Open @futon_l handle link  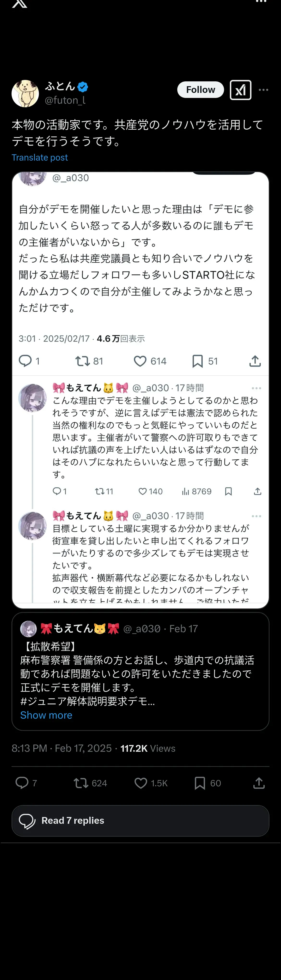point(65,100)
